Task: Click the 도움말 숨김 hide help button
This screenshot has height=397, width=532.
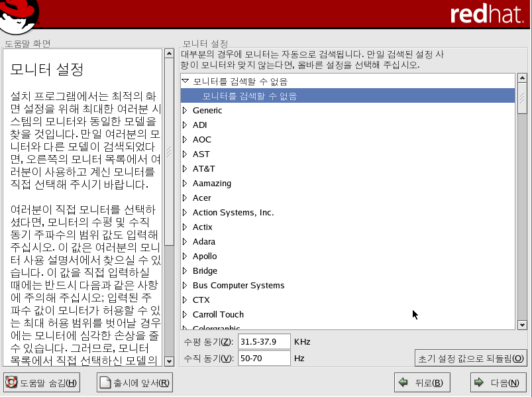Action: [x=42, y=382]
